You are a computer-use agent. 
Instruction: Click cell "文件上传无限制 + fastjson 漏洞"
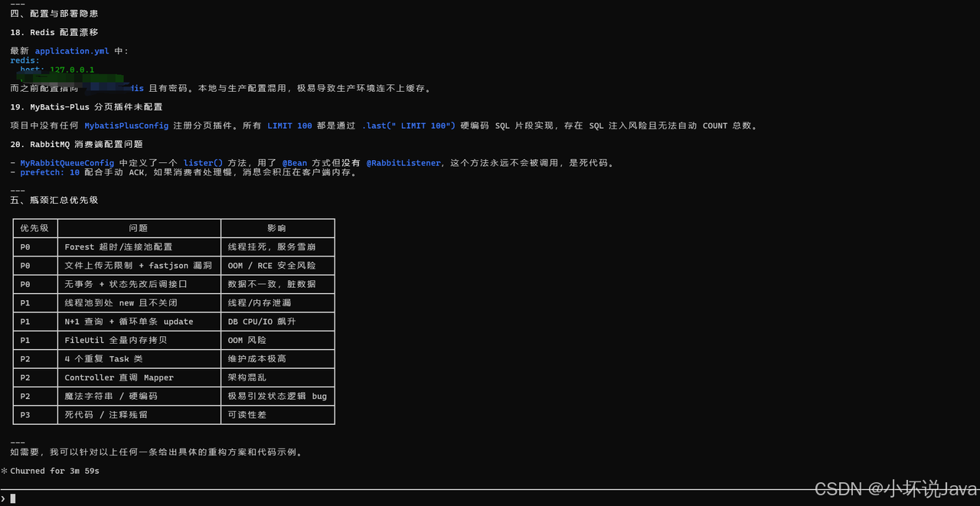point(139,266)
